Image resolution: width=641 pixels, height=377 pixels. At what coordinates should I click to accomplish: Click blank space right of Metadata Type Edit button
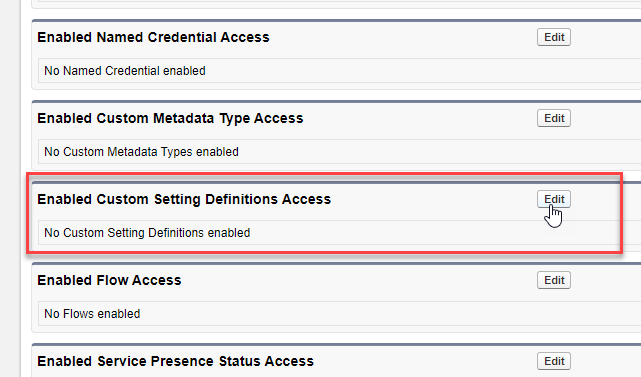606,118
